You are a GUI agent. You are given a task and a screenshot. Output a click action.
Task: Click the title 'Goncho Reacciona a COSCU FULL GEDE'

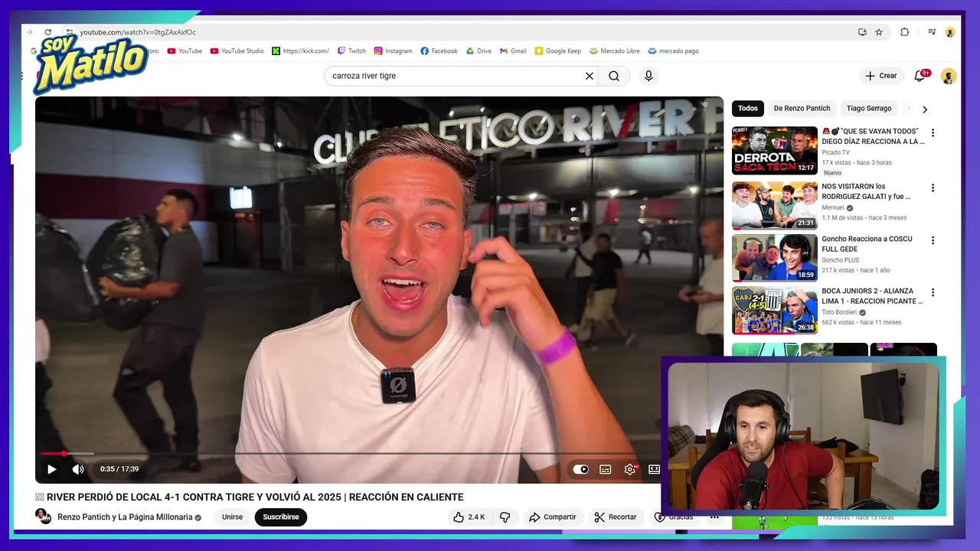tap(867, 243)
